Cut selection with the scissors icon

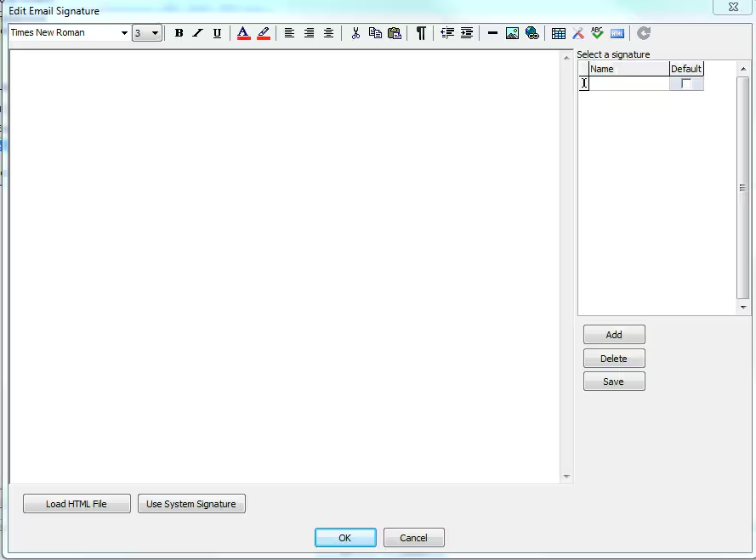355,33
